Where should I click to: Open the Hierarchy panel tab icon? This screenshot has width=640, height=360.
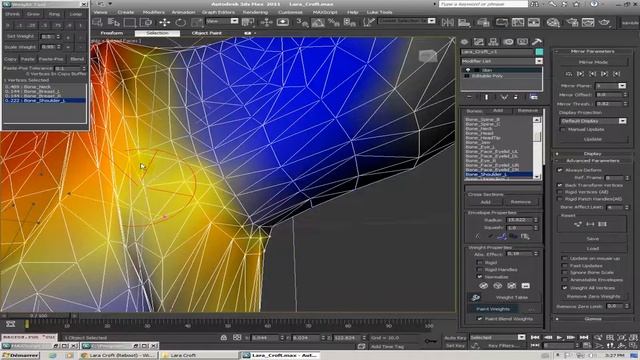pos(493,42)
